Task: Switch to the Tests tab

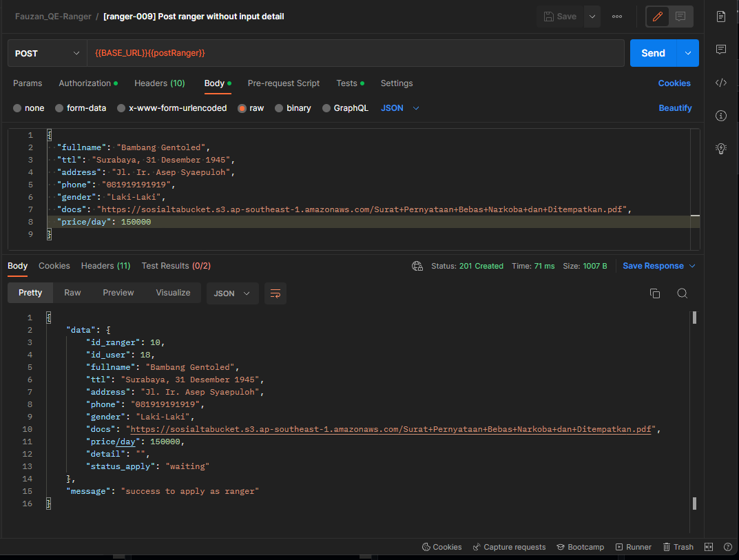Action: pos(346,83)
